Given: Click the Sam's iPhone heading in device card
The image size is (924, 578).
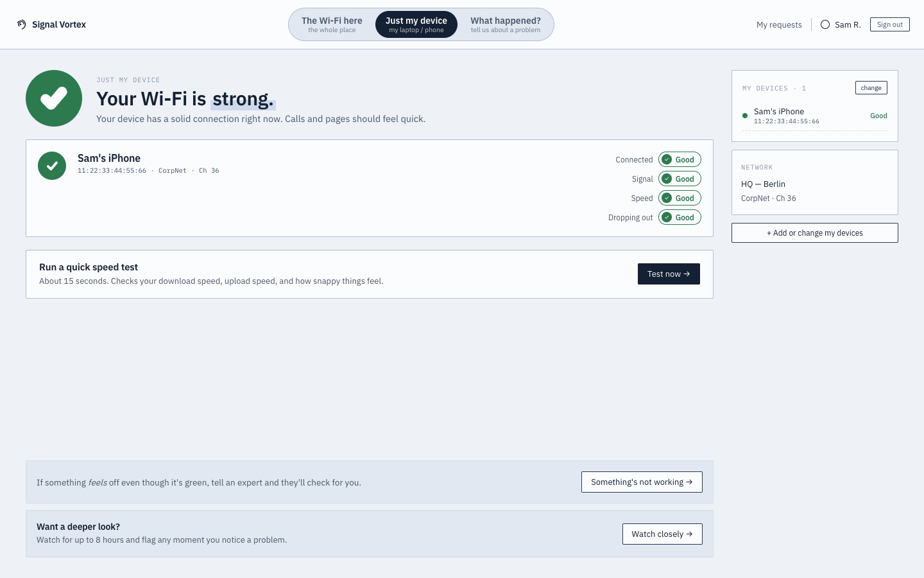Looking at the screenshot, I should click(109, 158).
